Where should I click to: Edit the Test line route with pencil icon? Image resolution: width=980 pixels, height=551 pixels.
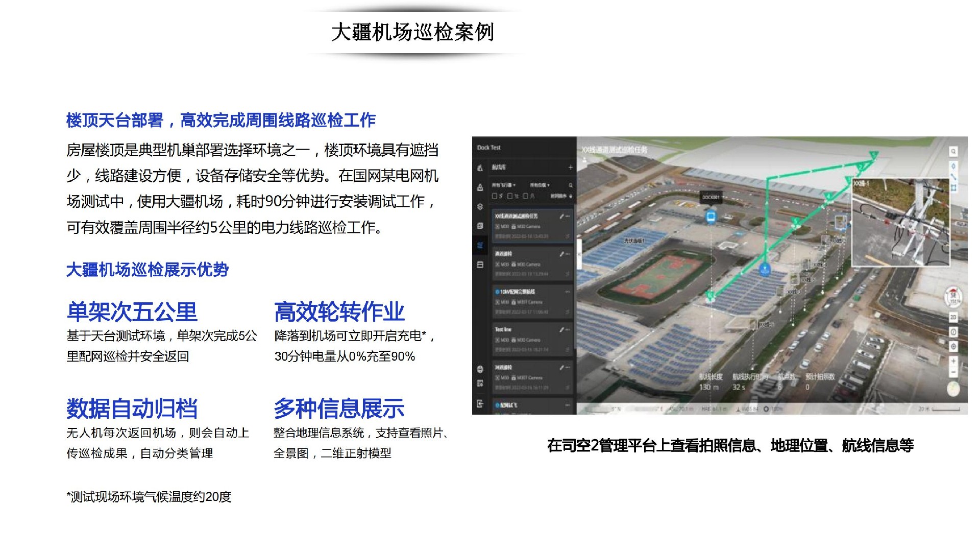[561, 330]
